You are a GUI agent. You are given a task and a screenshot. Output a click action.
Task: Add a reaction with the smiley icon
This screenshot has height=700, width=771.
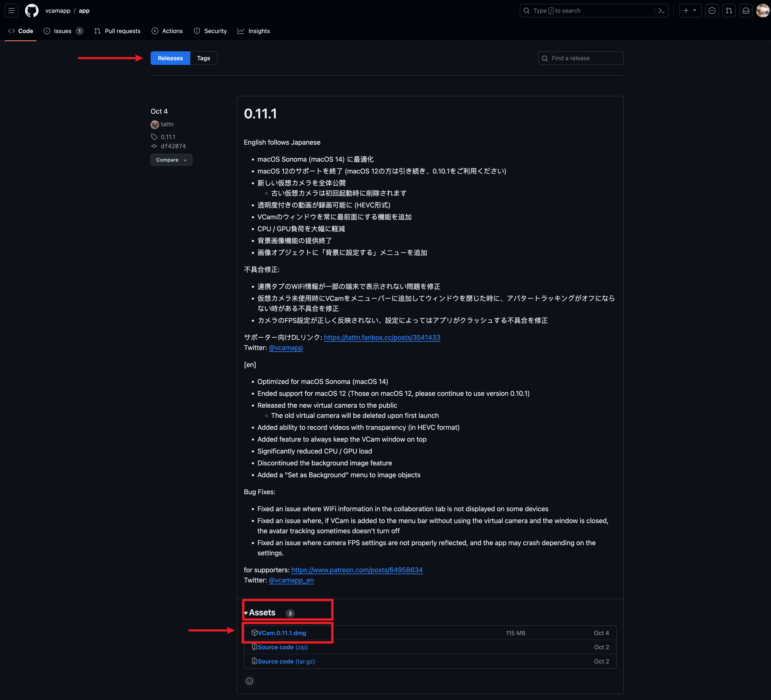(x=249, y=681)
